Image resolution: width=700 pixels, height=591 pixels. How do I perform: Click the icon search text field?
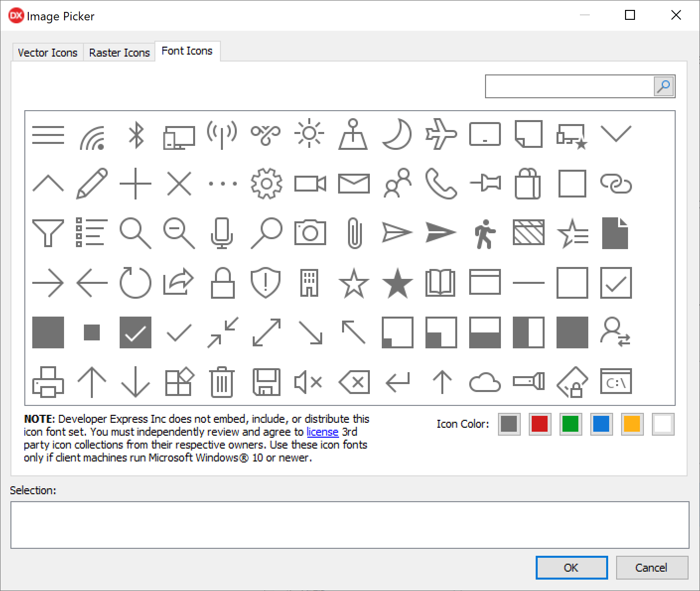point(569,87)
